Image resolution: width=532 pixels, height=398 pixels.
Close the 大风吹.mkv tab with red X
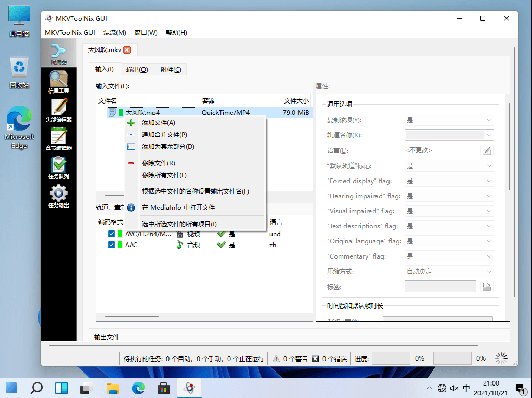(x=127, y=50)
